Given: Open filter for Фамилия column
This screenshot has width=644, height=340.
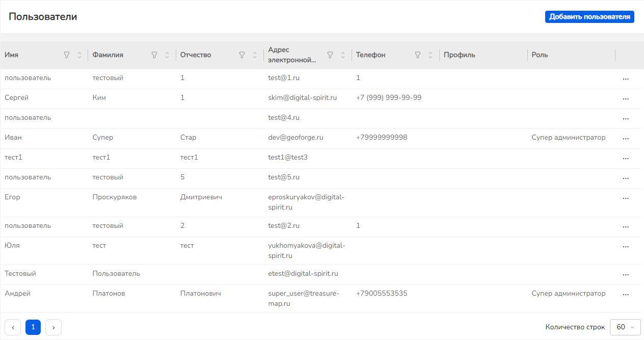Looking at the screenshot, I should click(x=154, y=55).
